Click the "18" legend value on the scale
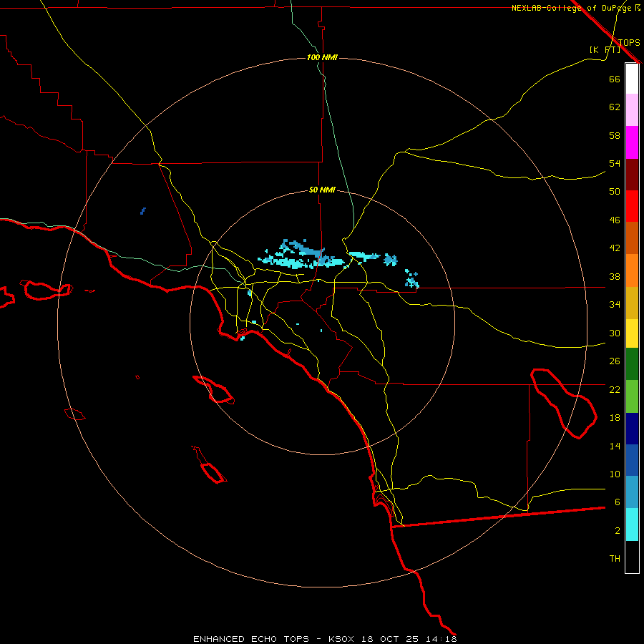 coord(615,418)
